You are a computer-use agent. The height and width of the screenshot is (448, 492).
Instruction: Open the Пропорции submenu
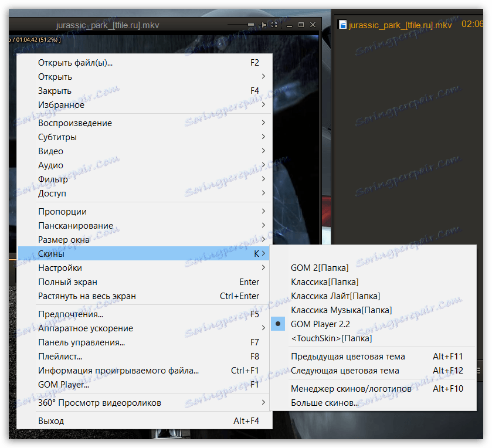[x=144, y=212]
